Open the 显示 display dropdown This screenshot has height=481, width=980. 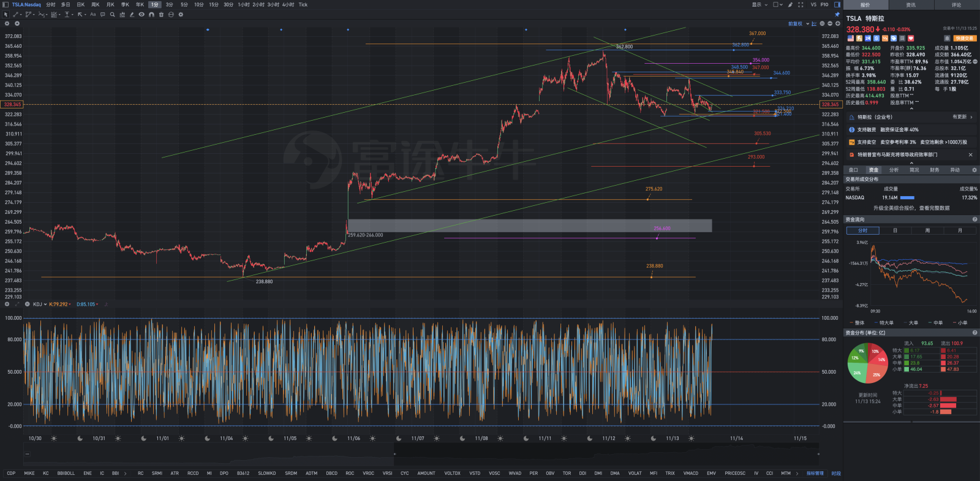click(759, 4)
